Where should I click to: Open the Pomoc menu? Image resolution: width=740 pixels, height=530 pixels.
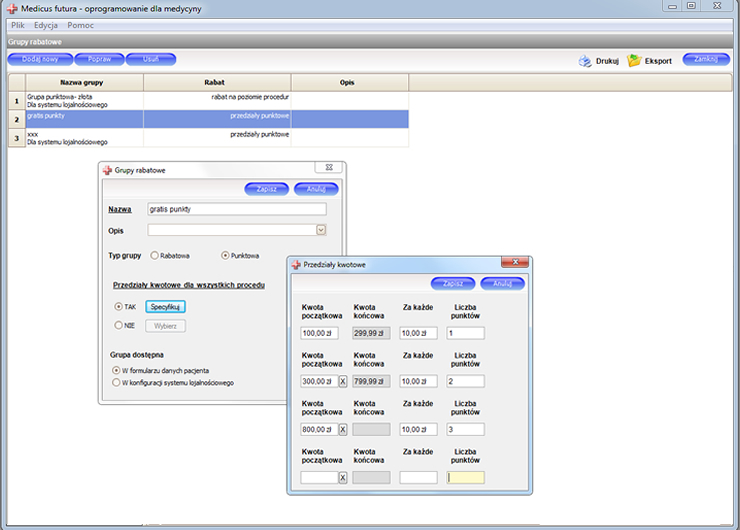pos(81,24)
